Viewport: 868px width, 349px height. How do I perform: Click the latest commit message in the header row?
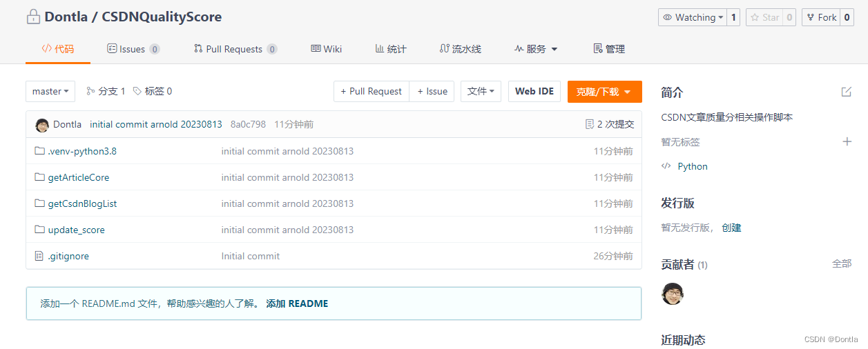pyautogui.click(x=156, y=124)
